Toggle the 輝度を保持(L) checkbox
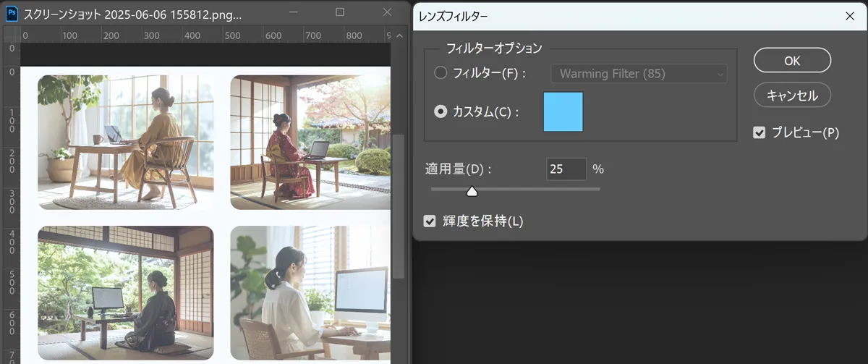Screen dimensions: 868x364 click(x=430, y=221)
